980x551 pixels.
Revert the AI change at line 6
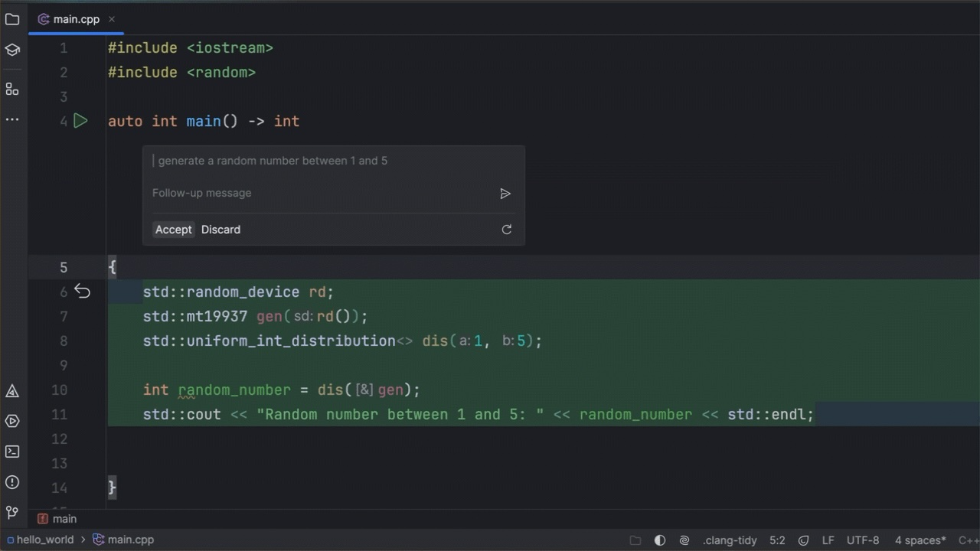pyautogui.click(x=82, y=292)
